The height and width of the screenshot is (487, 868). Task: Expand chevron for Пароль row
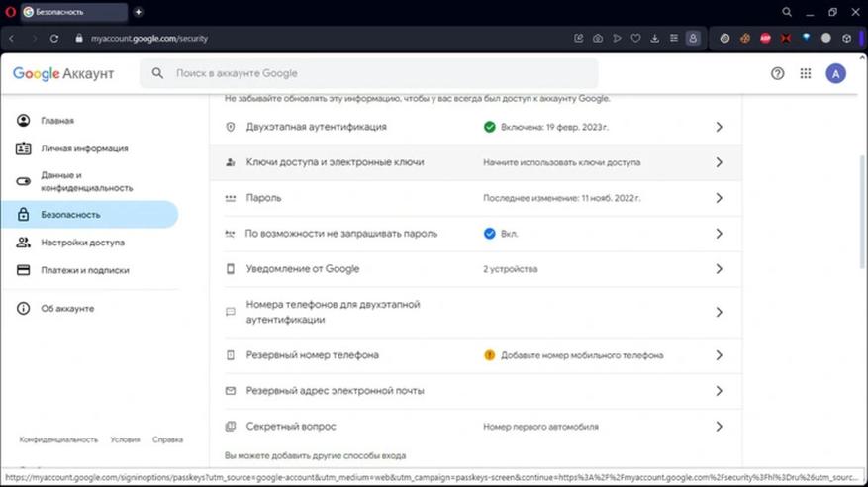[720, 198]
